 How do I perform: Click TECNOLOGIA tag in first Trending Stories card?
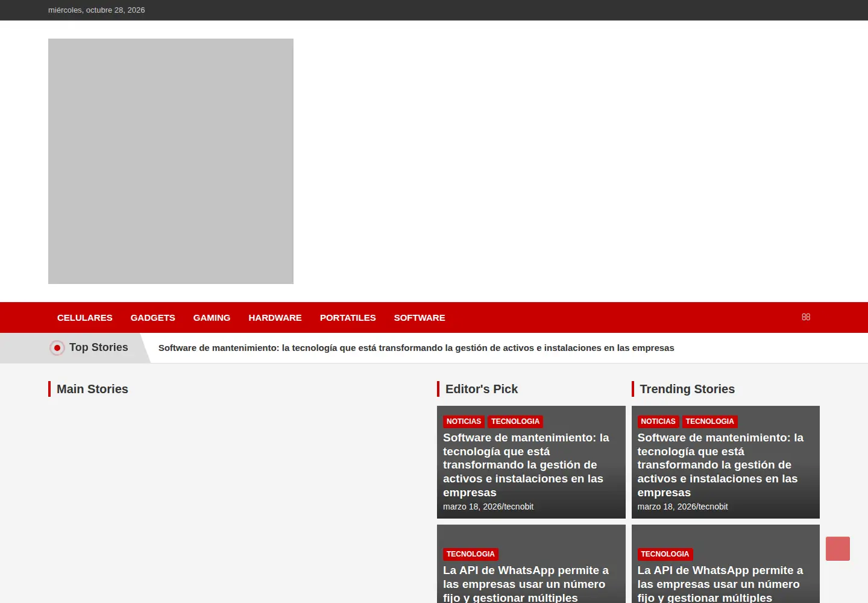[x=709, y=421]
